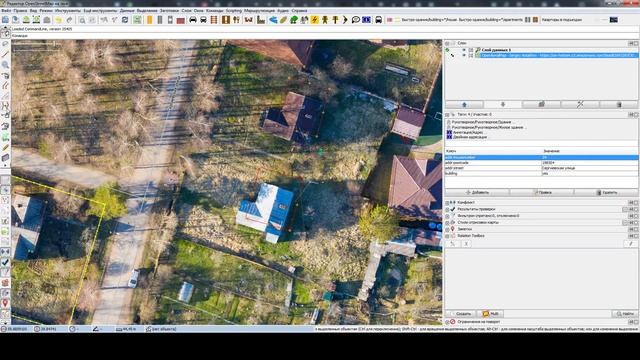Screen dimensions: 640x360
Task: Click the command line Команда input field
Action: click(325, 36)
